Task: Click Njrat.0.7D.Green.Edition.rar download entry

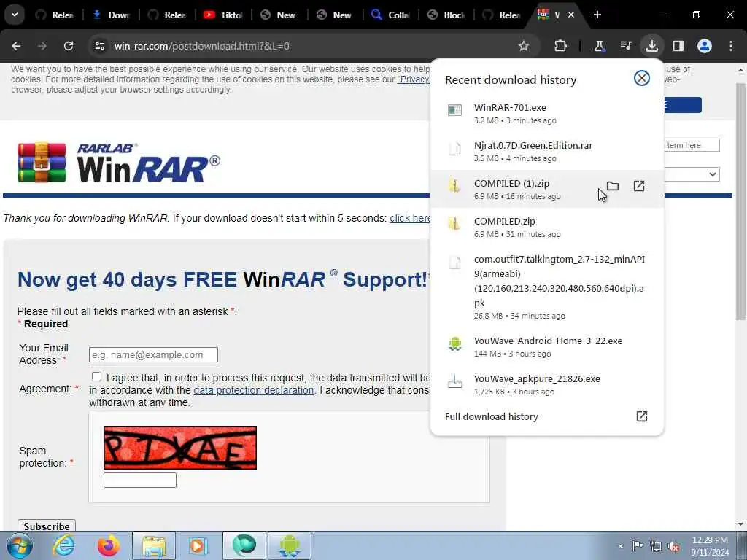Action: pos(546,152)
